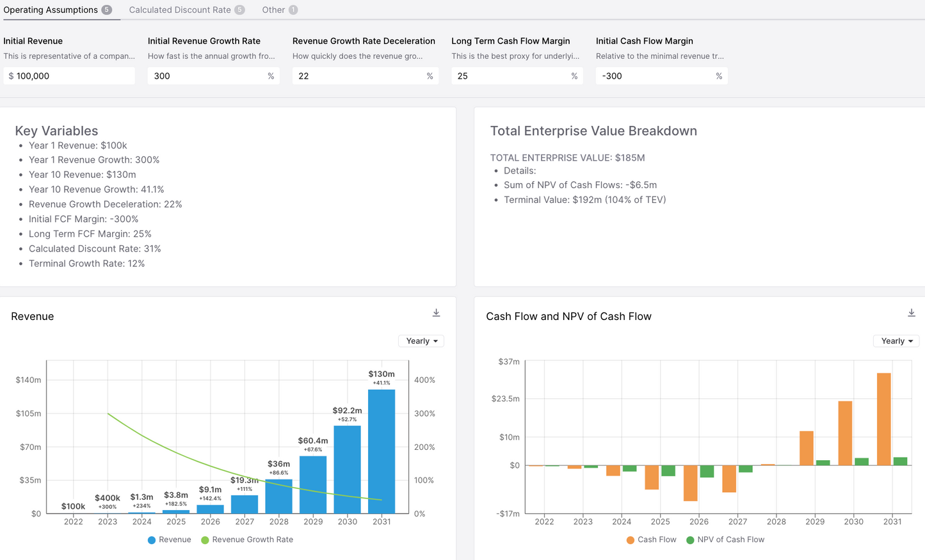Click the 5 badge on Calculated Discount Rate
The width and height of the screenshot is (925, 560).
point(239,10)
